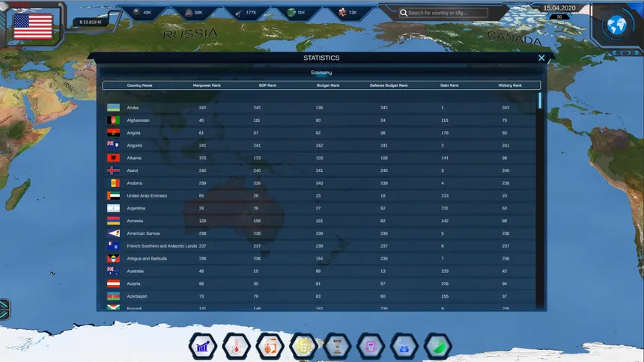The width and height of the screenshot is (644, 362).
Task: Open the green pie chart hexagon icon
Action: pyautogui.click(x=438, y=346)
